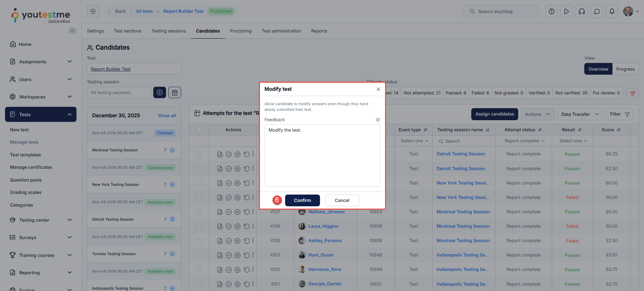Expand the Data Transfer dropdown
This screenshot has height=291, width=644.
click(580, 114)
